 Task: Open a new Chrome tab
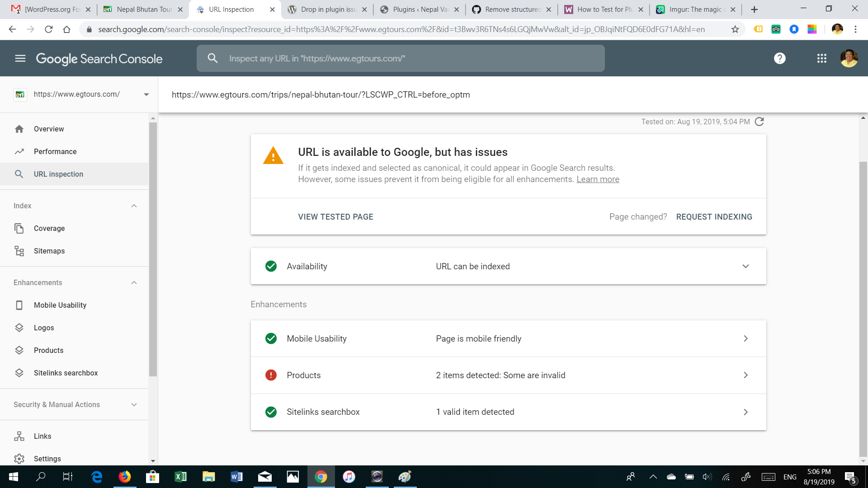click(754, 9)
